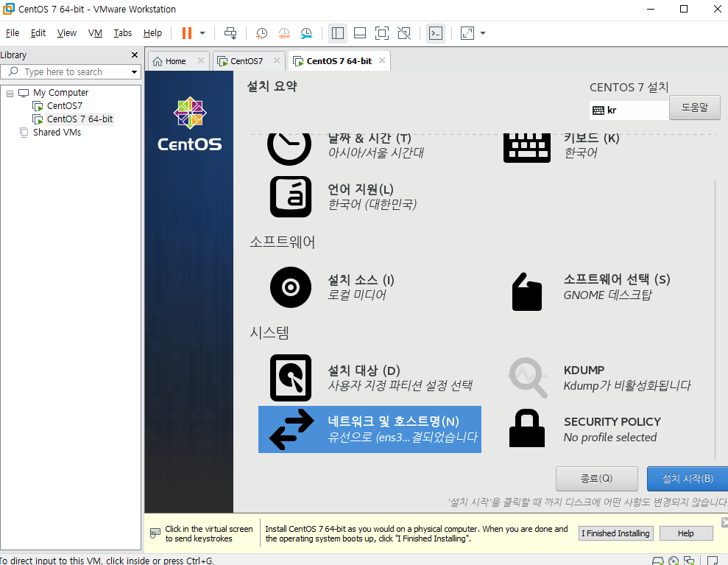
Task: Switch to the Home tab
Action: tap(175, 61)
